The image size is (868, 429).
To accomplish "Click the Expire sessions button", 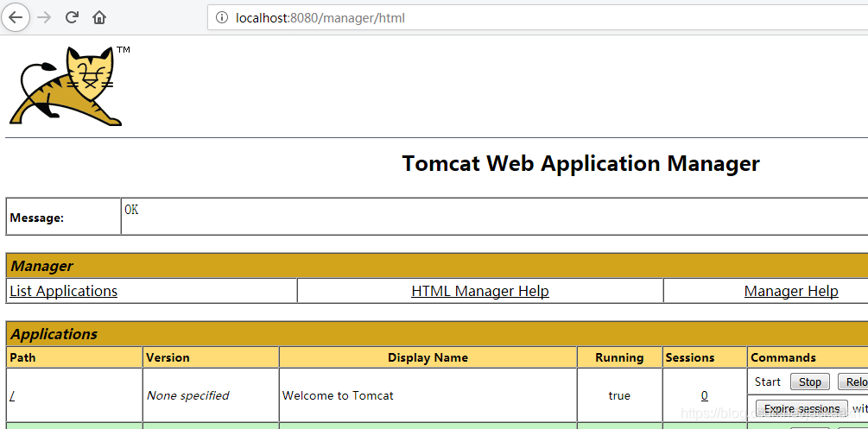I will 801,408.
